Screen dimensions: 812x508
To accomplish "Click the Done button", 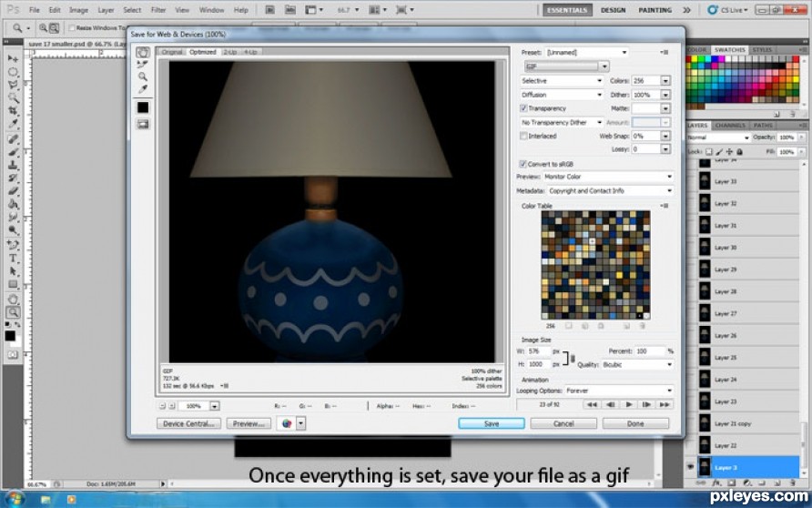I will (635, 423).
